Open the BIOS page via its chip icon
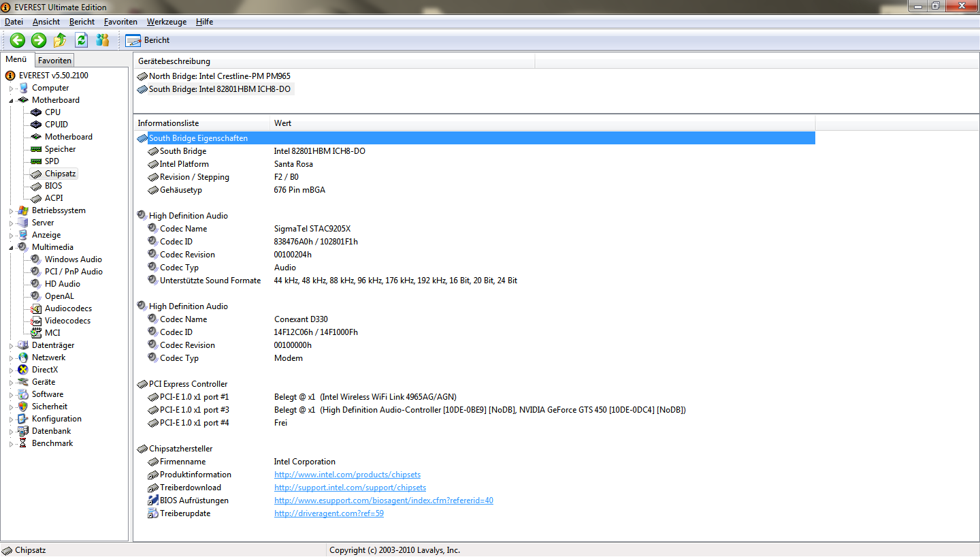Screen dimensions: 980x557 [36, 186]
